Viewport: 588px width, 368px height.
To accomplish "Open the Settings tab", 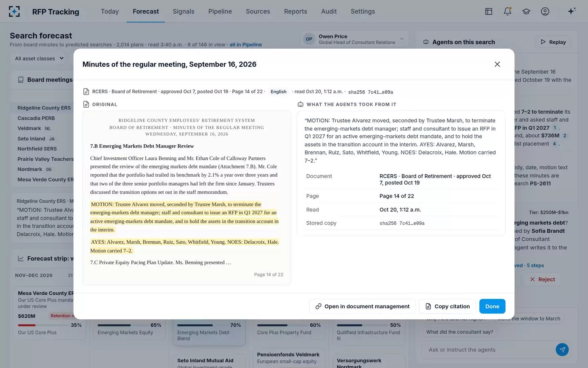I will (363, 11).
